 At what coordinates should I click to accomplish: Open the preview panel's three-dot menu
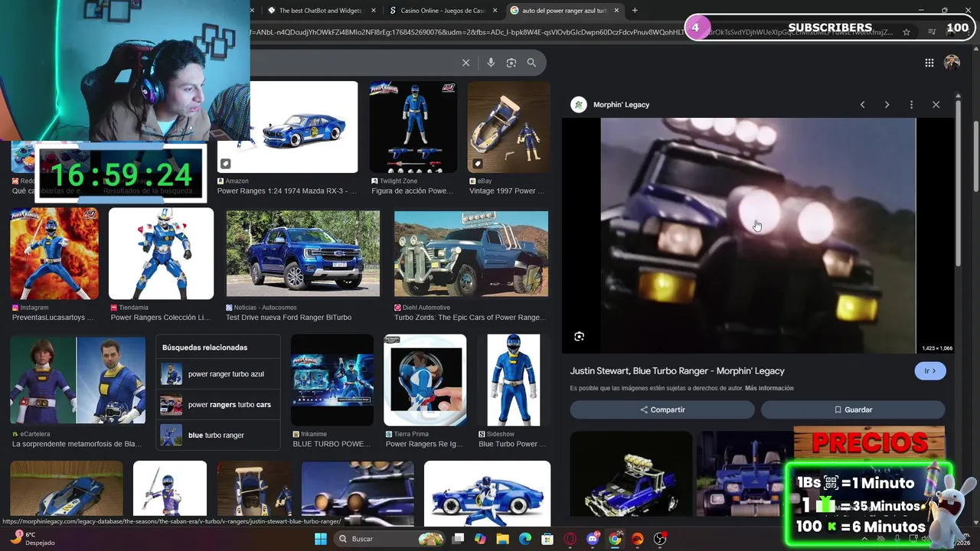911,105
